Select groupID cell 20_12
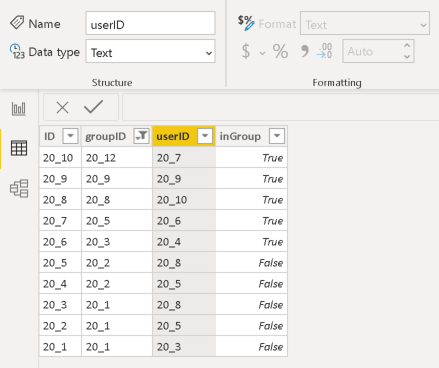Viewport: 439px width, 368px height. (117, 158)
